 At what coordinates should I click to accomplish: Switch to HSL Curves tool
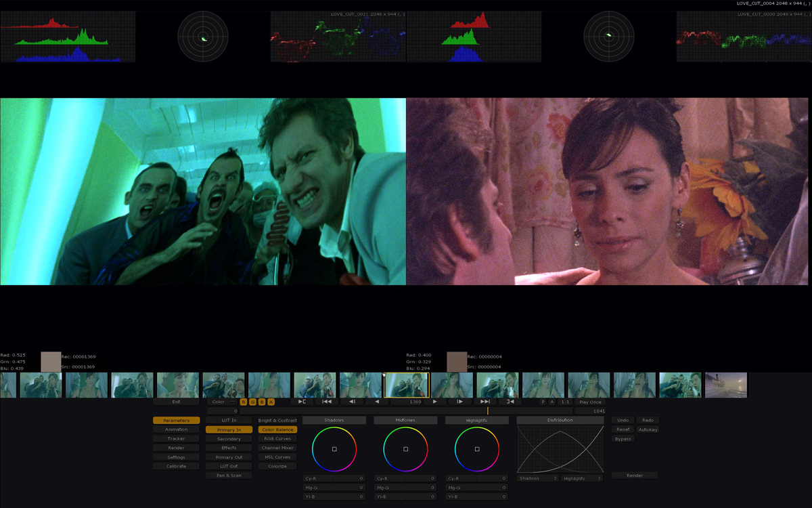(277, 457)
